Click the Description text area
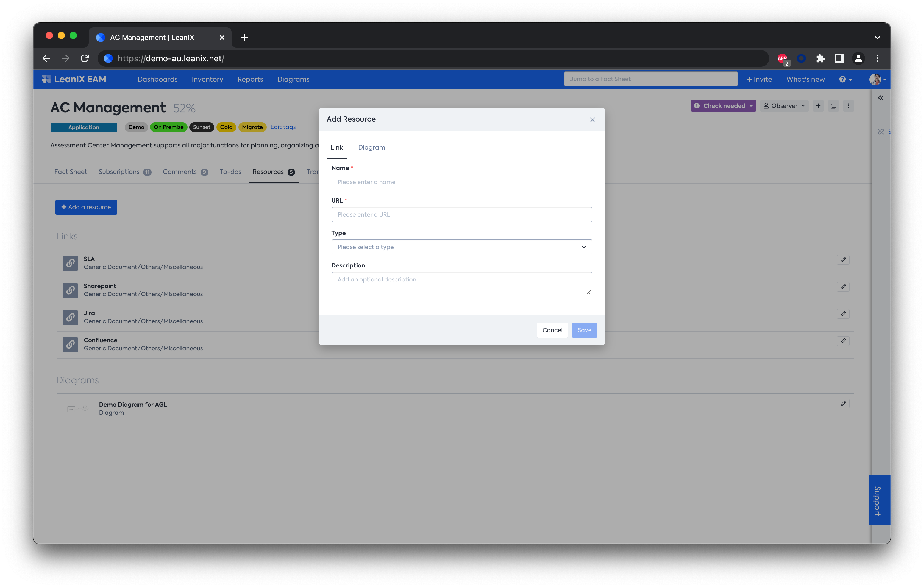 tap(462, 284)
